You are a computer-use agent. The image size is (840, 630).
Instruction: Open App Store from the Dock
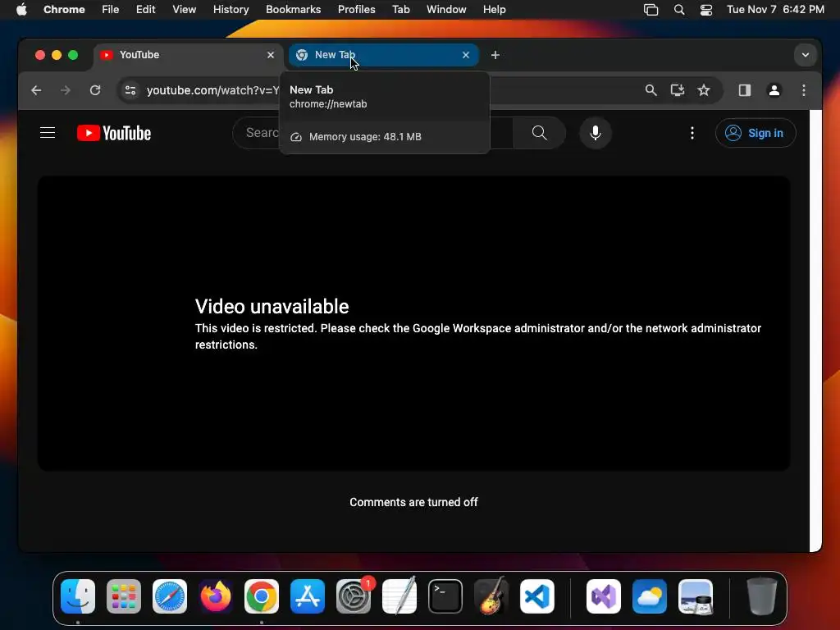tap(308, 596)
